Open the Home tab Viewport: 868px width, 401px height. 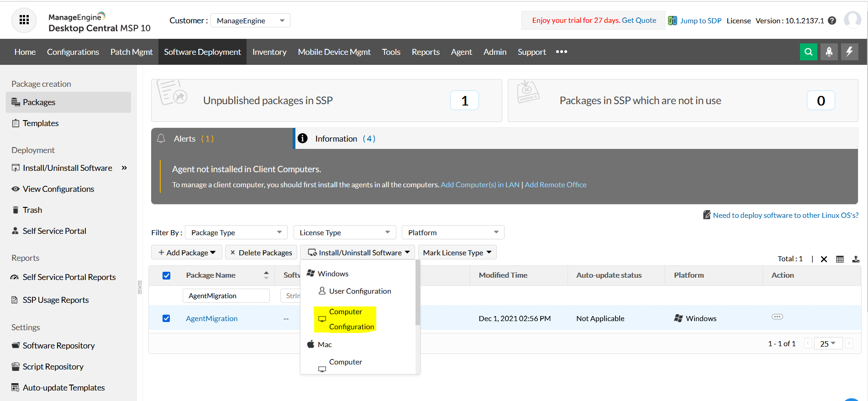(25, 52)
